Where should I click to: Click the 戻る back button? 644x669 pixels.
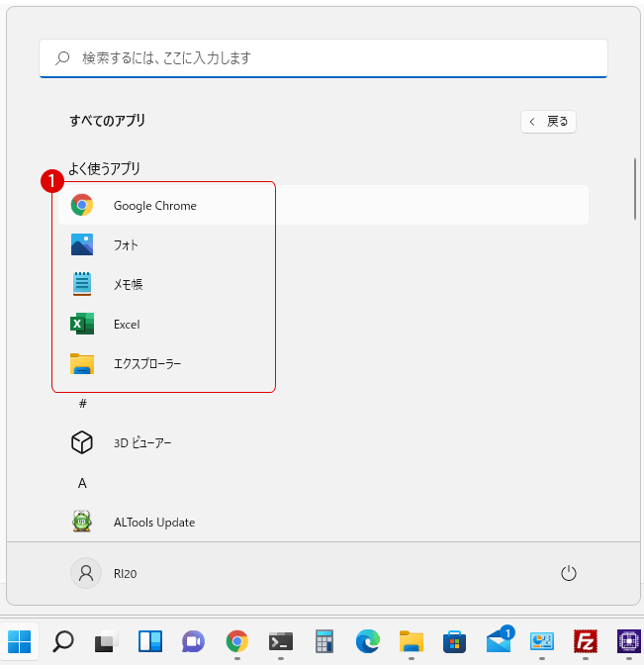click(x=548, y=122)
